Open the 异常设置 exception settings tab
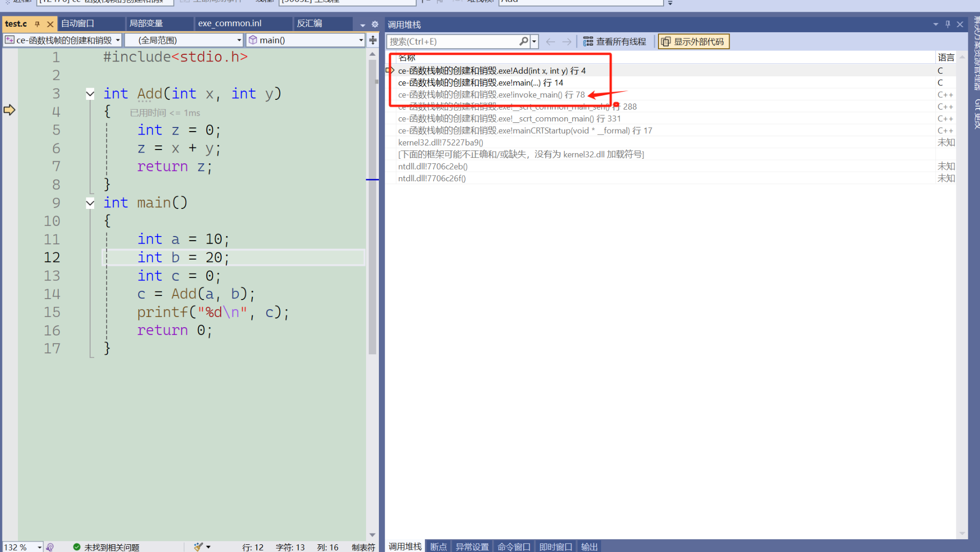The width and height of the screenshot is (980, 552). click(x=472, y=546)
